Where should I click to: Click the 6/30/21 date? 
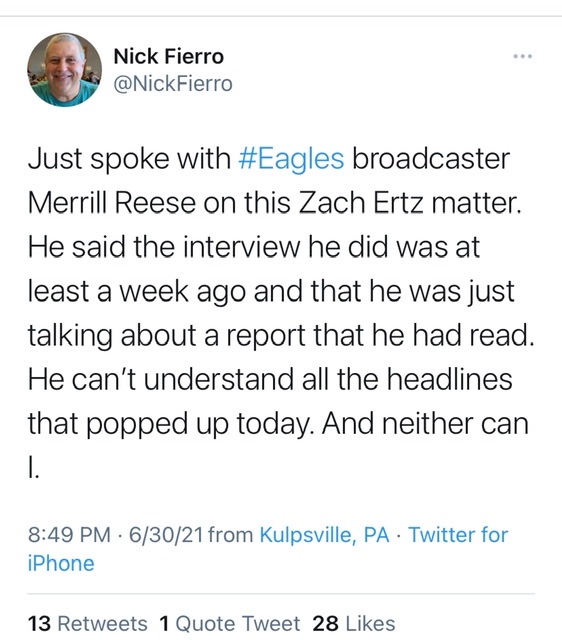point(166,535)
